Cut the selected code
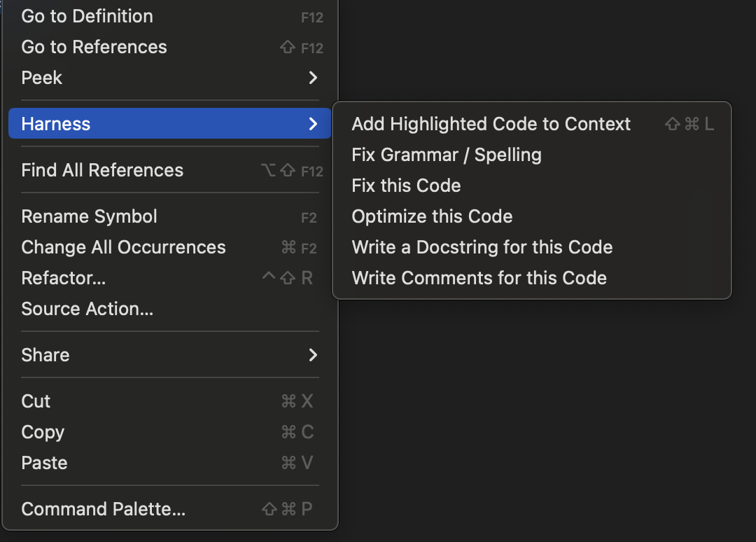This screenshot has height=542, width=756. coord(35,401)
